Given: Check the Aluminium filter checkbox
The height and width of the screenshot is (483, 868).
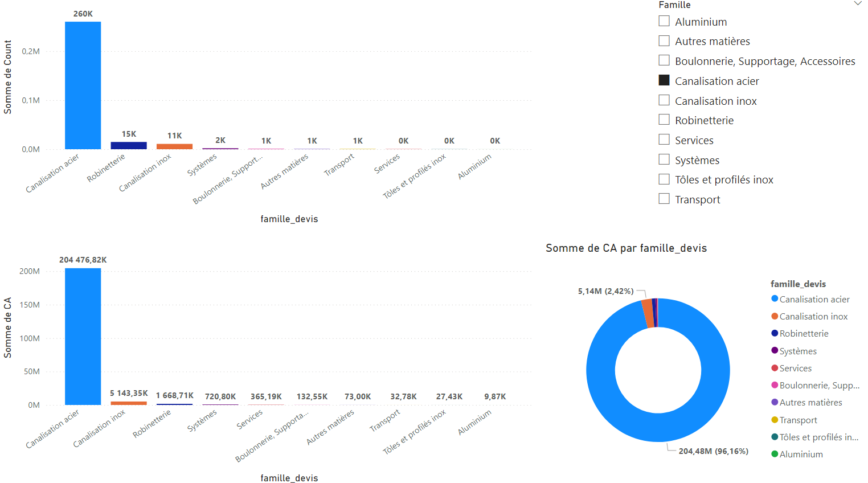Looking at the screenshot, I should pos(664,21).
